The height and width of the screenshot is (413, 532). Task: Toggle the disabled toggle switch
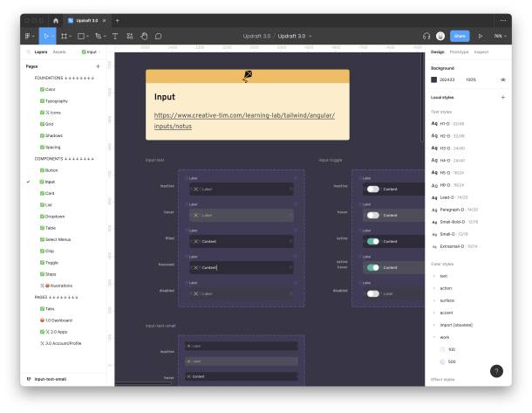pos(373,293)
